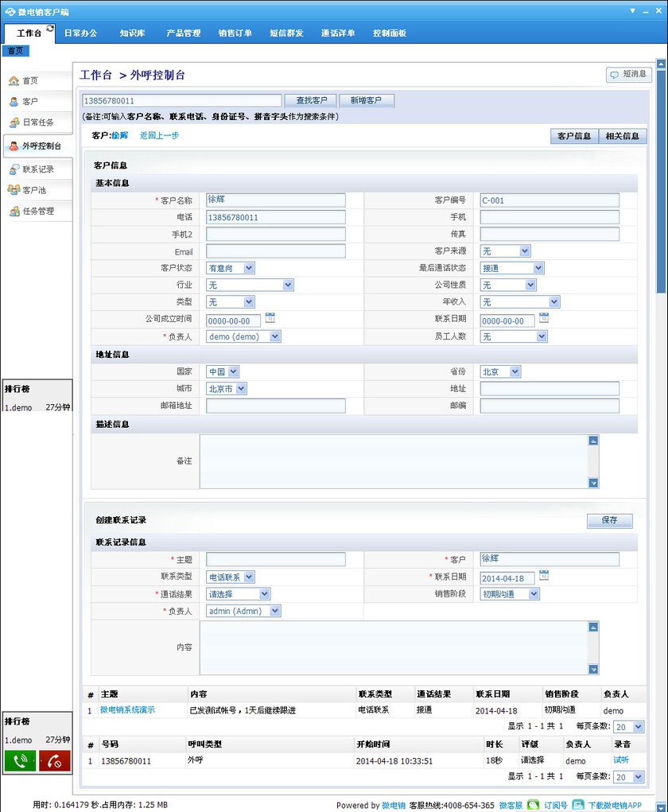Image resolution: width=668 pixels, height=812 pixels.
Task: Click the 短消息 message button
Action: pos(628,74)
